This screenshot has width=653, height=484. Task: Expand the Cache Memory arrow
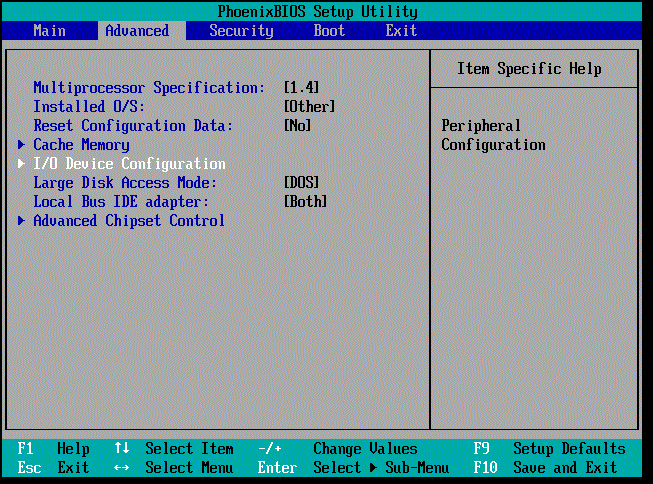(x=22, y=145)
